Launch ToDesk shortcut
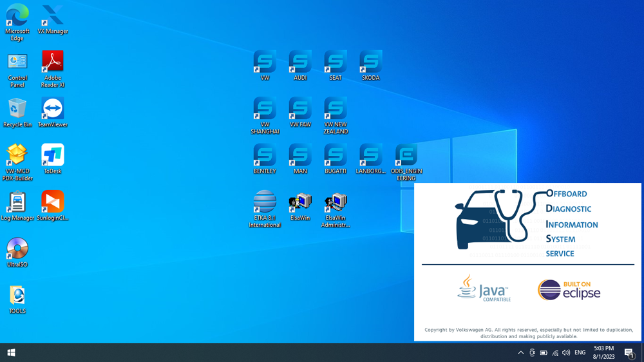This screenshot has width=644, height=362. tap(53, 159)
